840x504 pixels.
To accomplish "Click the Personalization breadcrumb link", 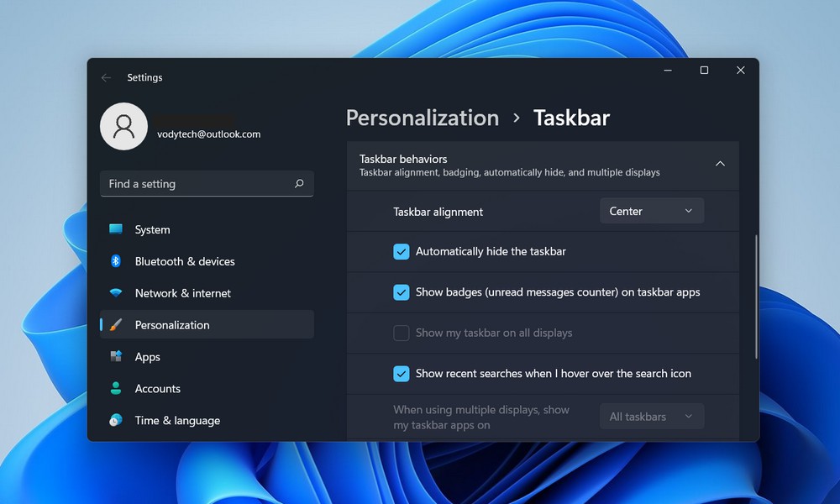I will coord(423,118).
